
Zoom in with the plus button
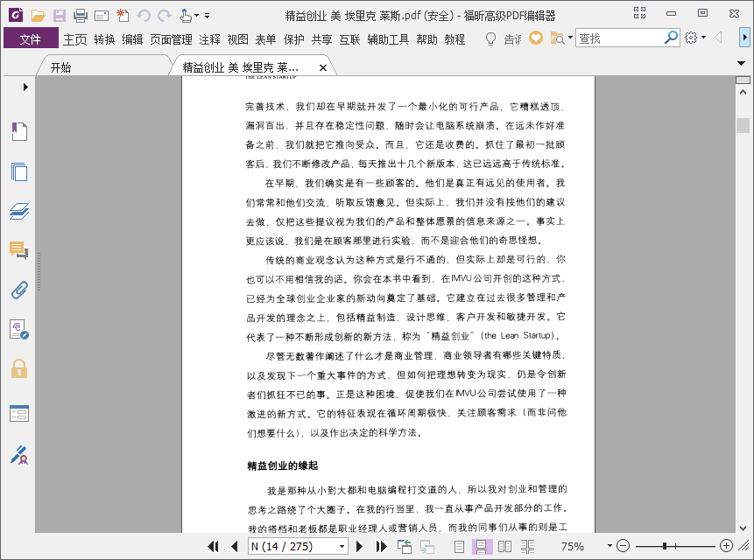pos(726,546)
